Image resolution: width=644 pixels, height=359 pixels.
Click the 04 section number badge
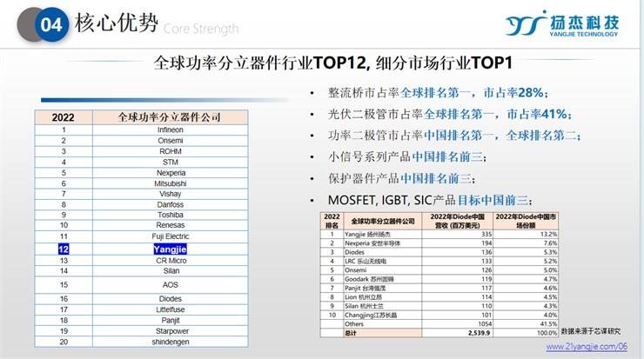click(51, 24)
